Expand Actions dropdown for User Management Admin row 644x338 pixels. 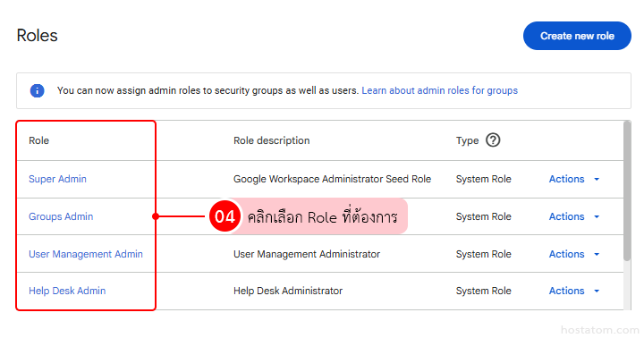pos(573,254)
